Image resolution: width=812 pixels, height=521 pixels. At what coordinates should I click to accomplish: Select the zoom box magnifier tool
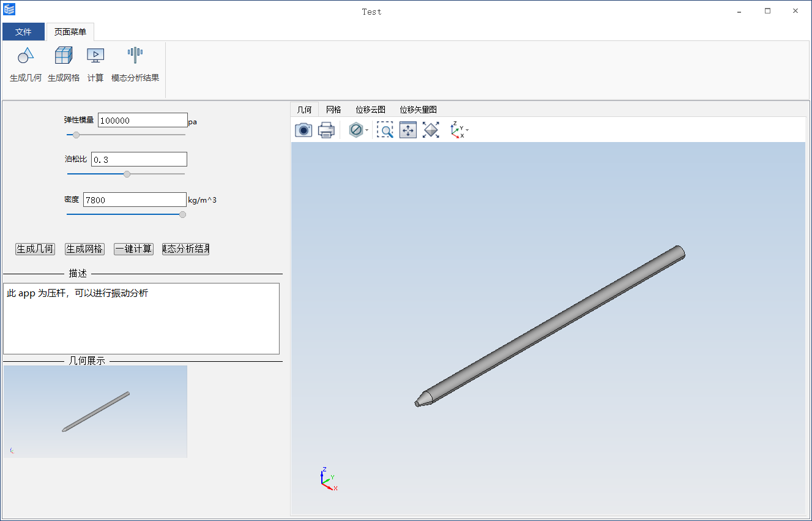point(385,130)
